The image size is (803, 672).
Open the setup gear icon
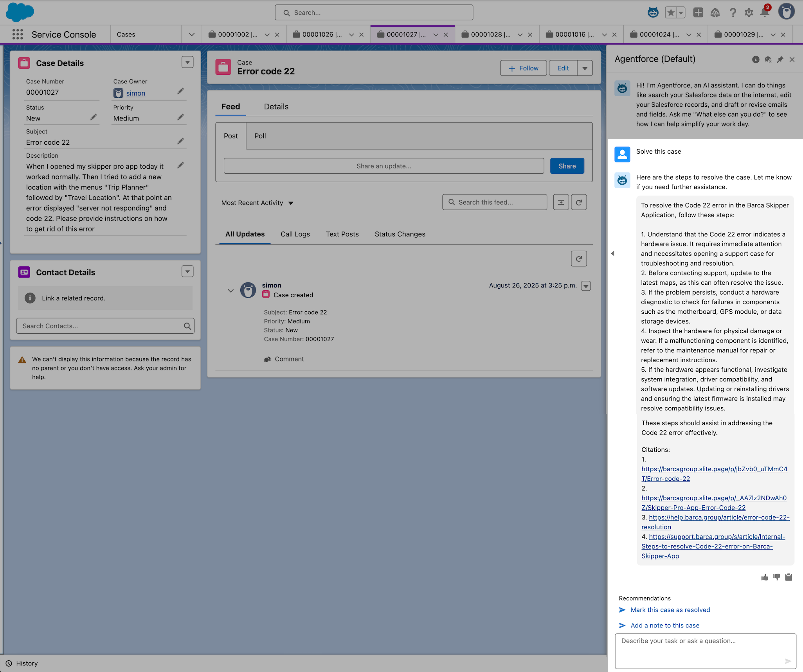[x=749, y=13]
